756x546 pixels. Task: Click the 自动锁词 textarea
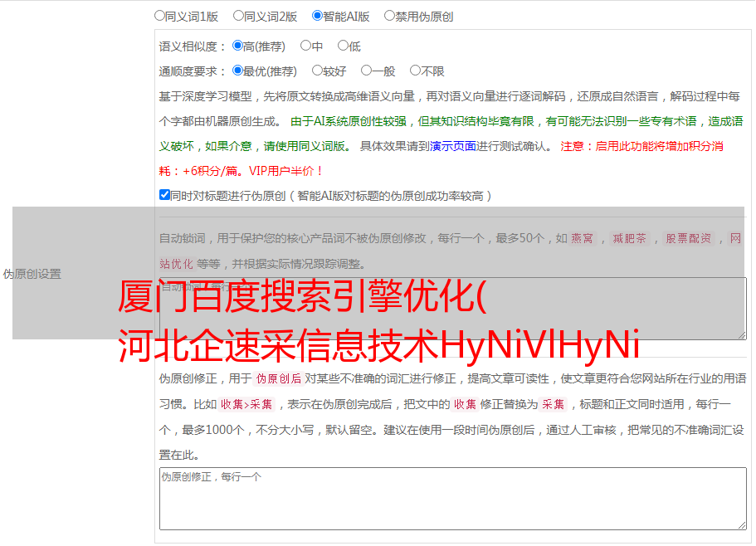(x=453, y=309)
